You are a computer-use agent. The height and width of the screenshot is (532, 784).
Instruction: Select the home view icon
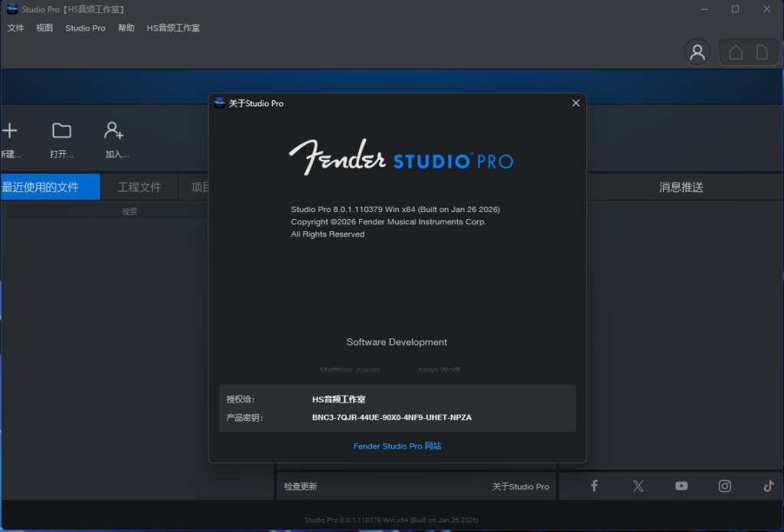(735, 51)
